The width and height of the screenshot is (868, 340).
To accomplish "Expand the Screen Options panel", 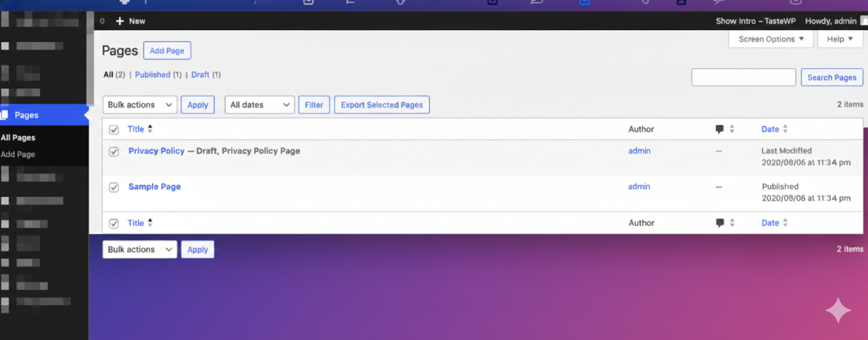I will (x=771, y=39).
